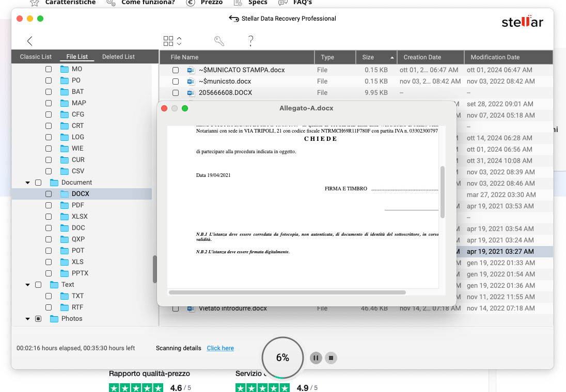Toggle the Size column sort arrow
Screen dimensions: 566x392
pyautogui.click(x=392, y=57)
